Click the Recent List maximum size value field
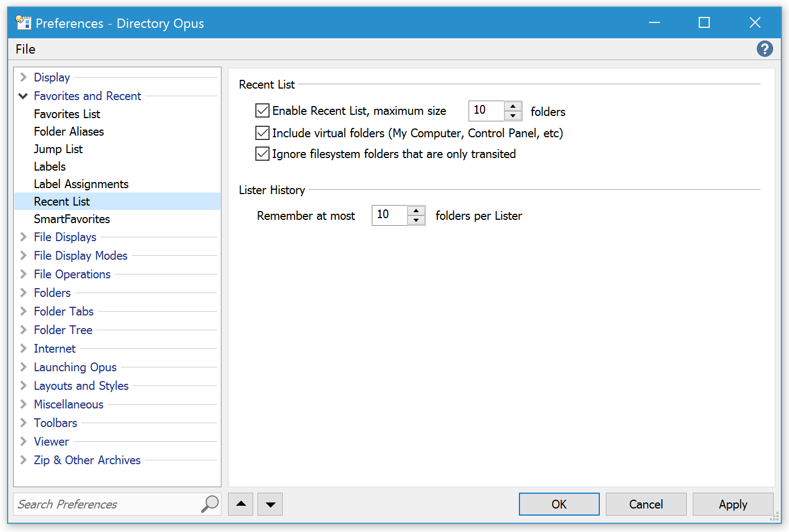This screenshot has width=789, height=532. pos(487,111)
